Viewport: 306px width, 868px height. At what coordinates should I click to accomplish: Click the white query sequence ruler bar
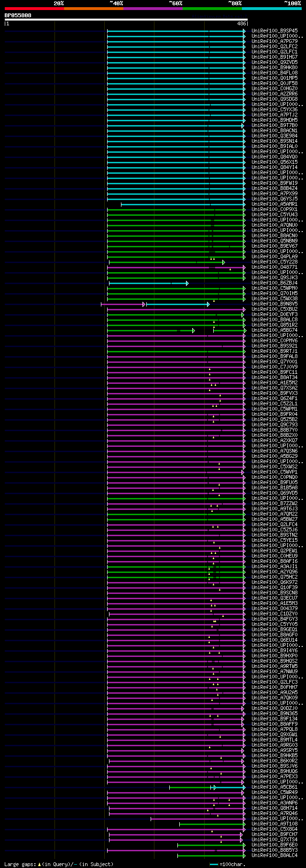point(126,20)
